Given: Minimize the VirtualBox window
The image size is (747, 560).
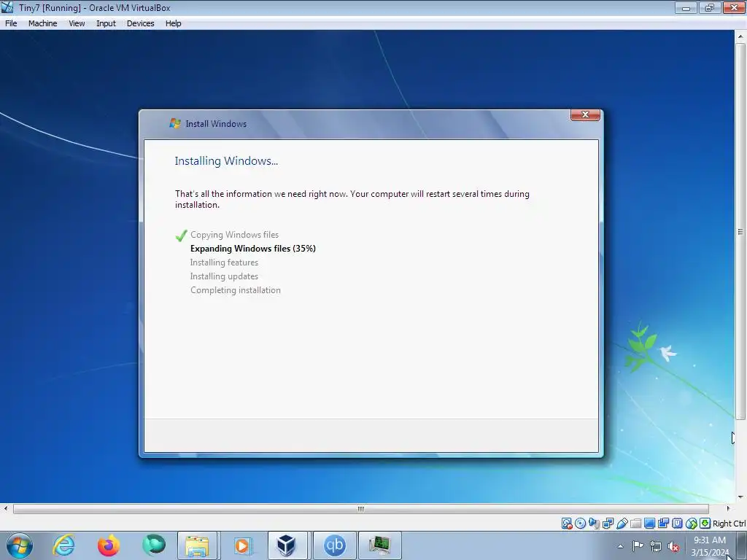Looking at the screenshot, I should 686,7.
